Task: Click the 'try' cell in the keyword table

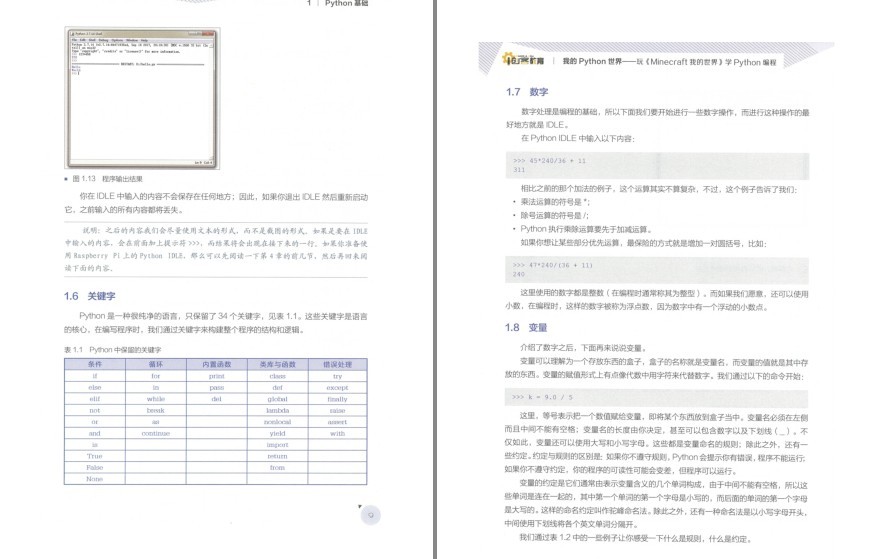Action: point(338,376)
